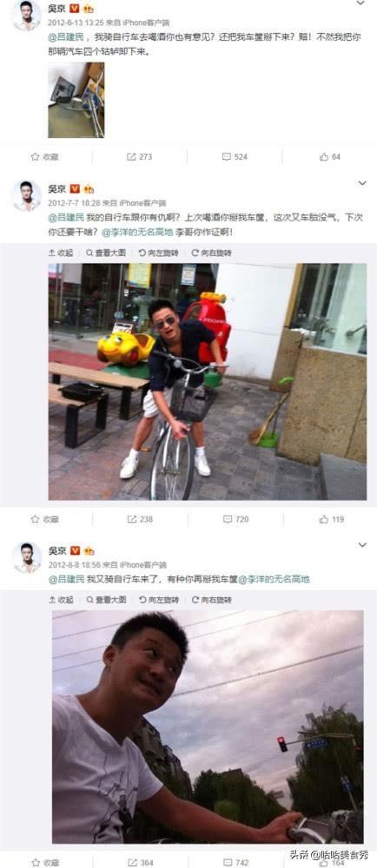377x868 pixels.
Task: Rotate selfie photo right with 向右旋转
Action: [x=211, y=600]
